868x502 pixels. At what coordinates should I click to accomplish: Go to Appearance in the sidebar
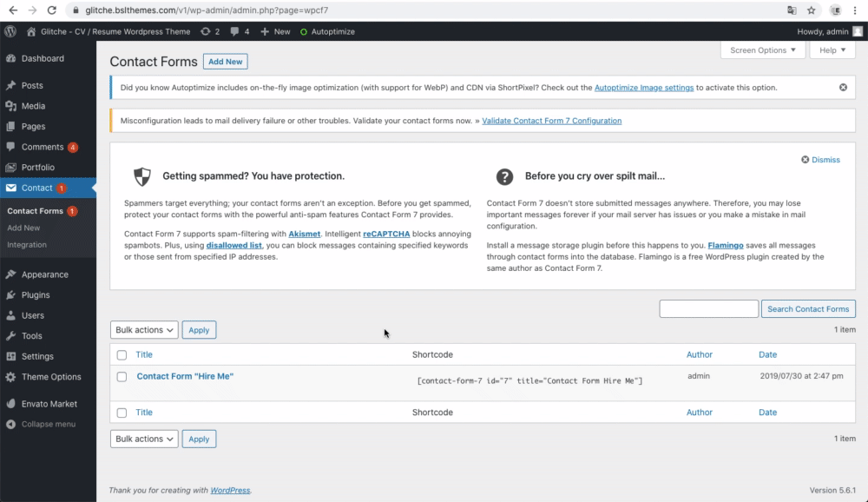[44, 274]
